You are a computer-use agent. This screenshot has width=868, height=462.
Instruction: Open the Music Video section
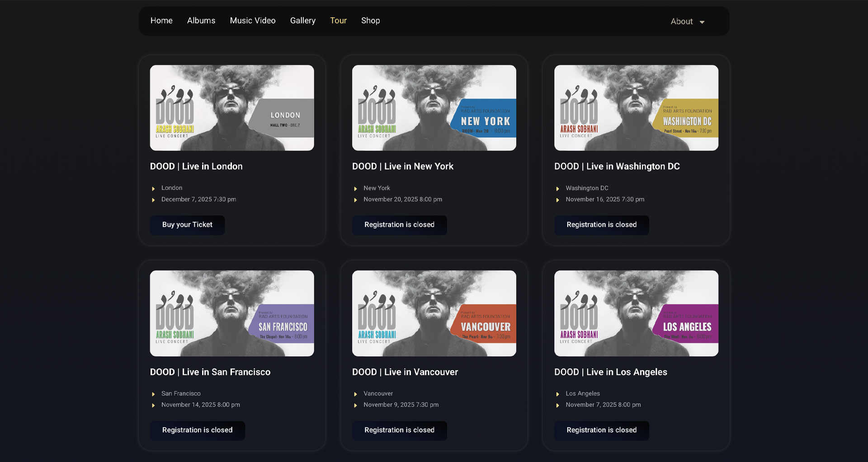[253, 21]
